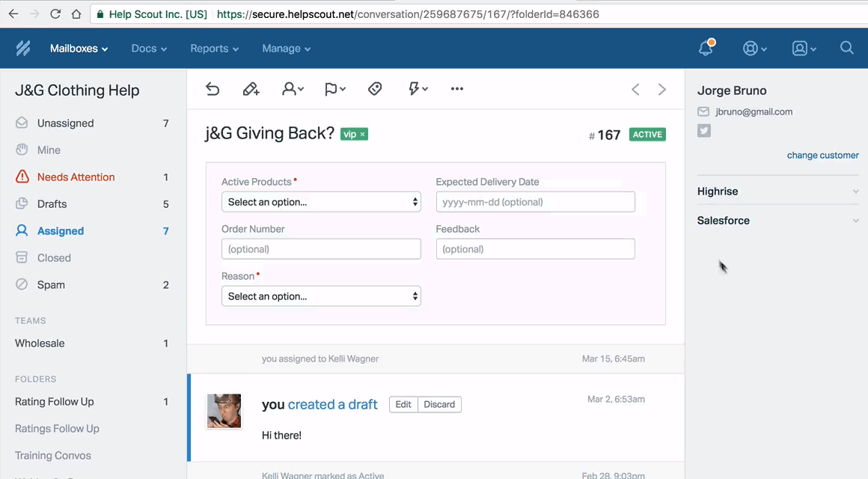Open the workflows lightning bolt dropdown
Viewport: 868px width, 479px height.
418,89
